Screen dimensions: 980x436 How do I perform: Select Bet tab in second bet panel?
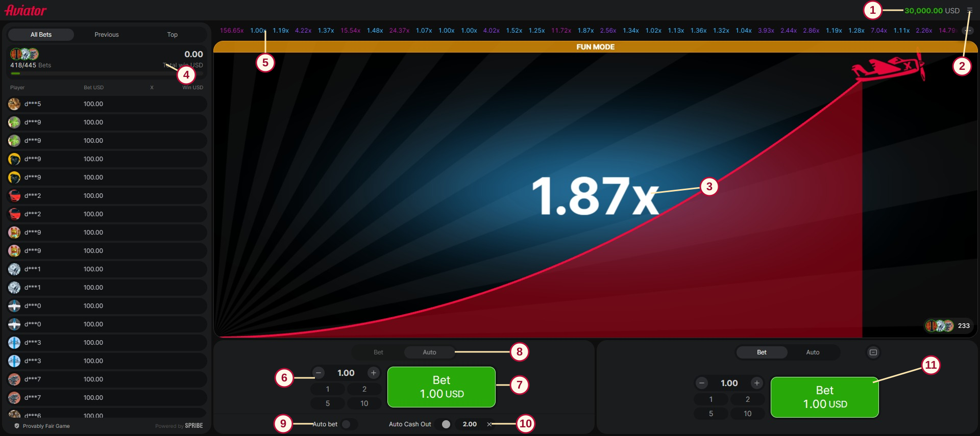[x=762, y=352]
